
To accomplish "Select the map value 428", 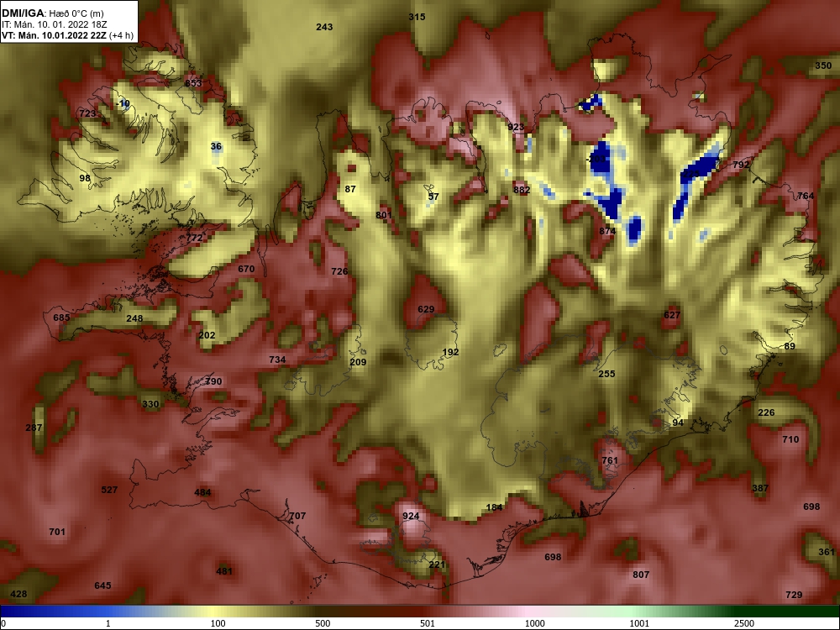I will pos(18,594).
